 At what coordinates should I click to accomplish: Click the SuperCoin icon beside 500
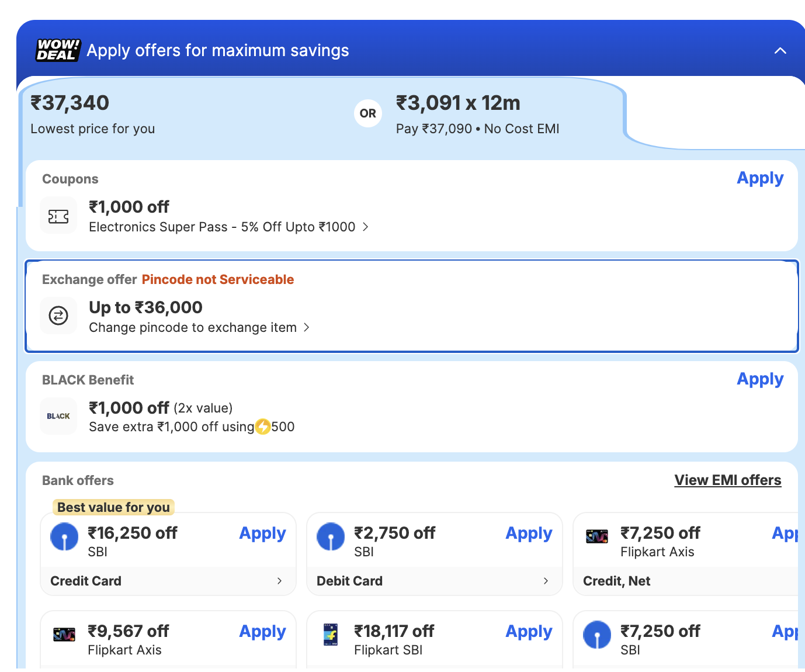[263, 427]
